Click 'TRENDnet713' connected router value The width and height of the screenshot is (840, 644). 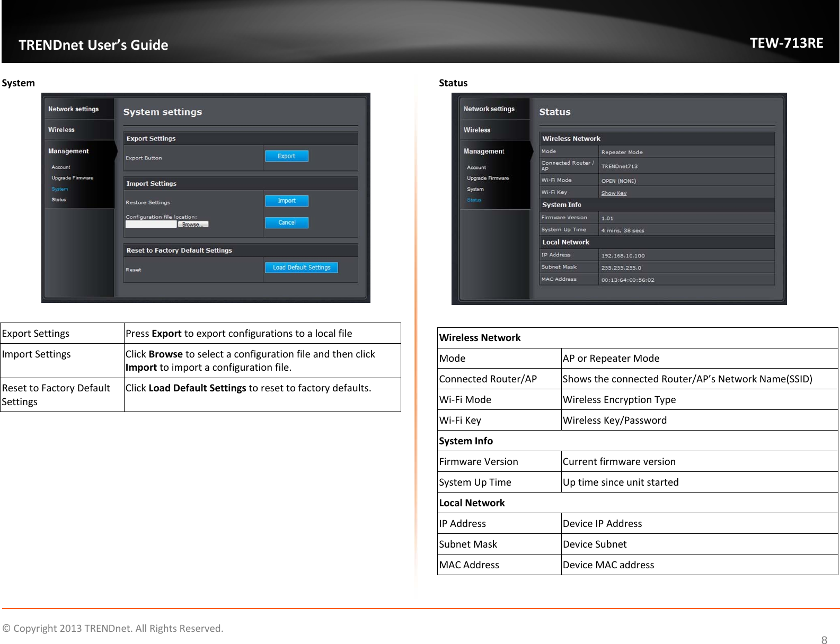[619, 166]
